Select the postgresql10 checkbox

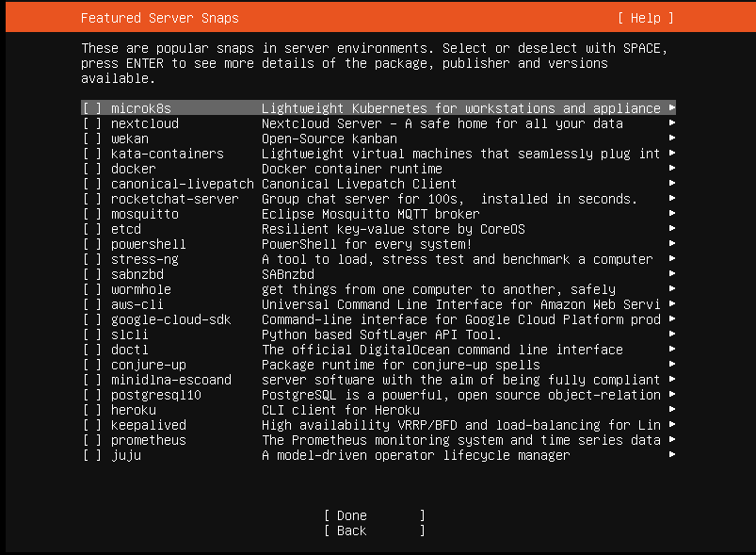(92, 395)
